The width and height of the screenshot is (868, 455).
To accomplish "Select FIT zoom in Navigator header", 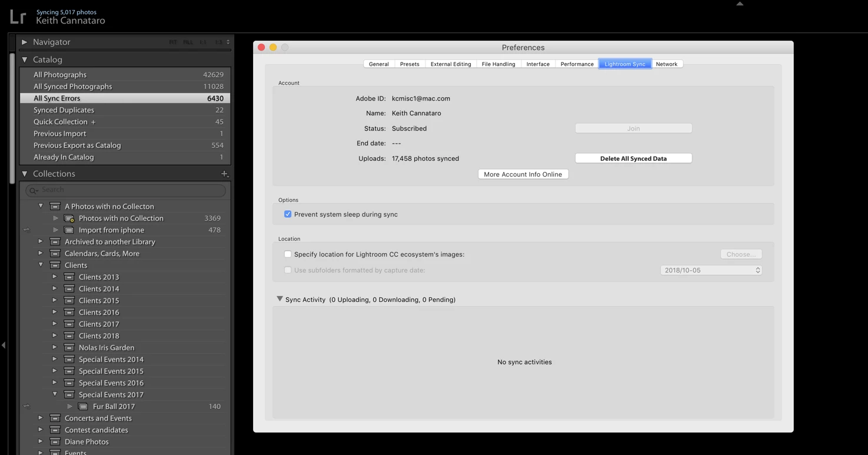I will pyautogui.click(x=173, y=42).
